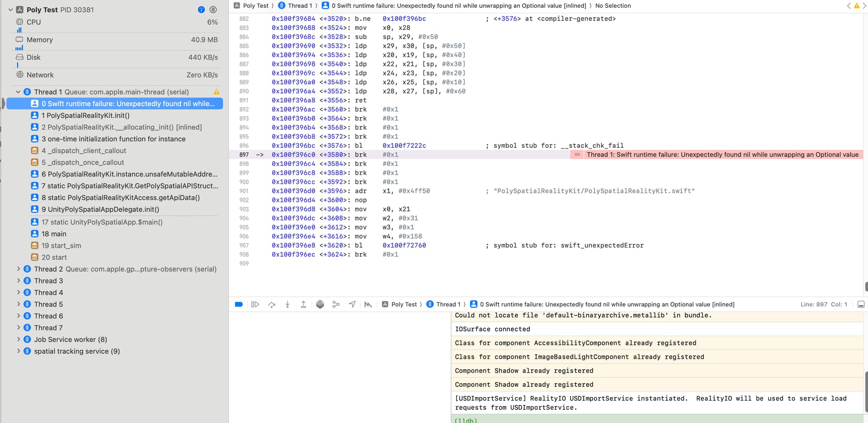Open Debug View Hierarchy
This screenshot has height=423, width=868.
(x=320, y=304)
